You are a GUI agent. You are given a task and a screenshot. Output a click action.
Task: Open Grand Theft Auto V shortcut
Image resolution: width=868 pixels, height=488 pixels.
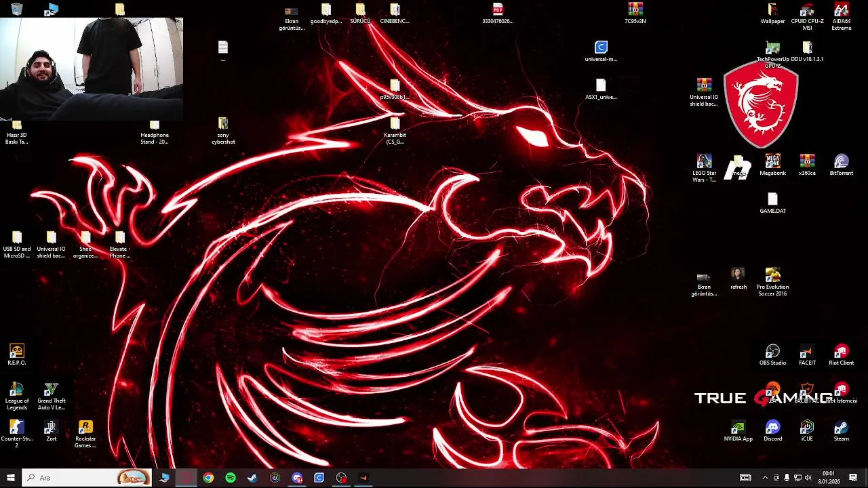[52, 396]
